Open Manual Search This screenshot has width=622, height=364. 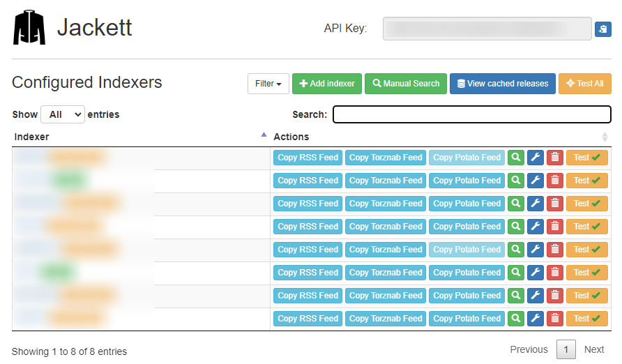coord(406,84)
